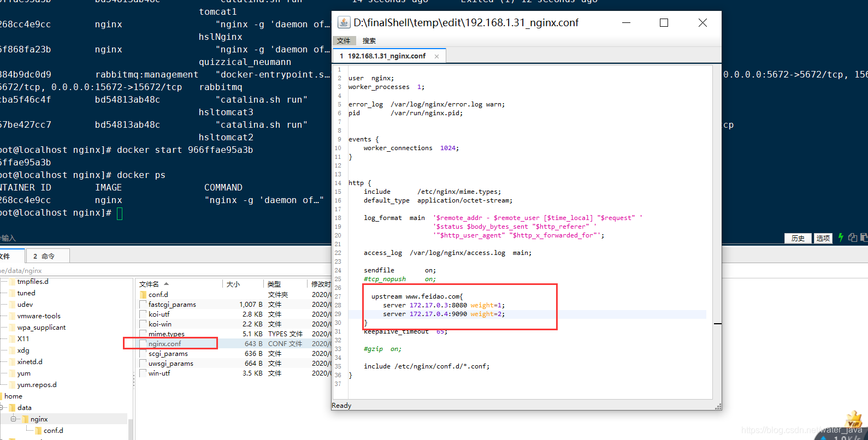Select tuned folder in tree
The height and width of the screenshot is (440, 868).
26,293
